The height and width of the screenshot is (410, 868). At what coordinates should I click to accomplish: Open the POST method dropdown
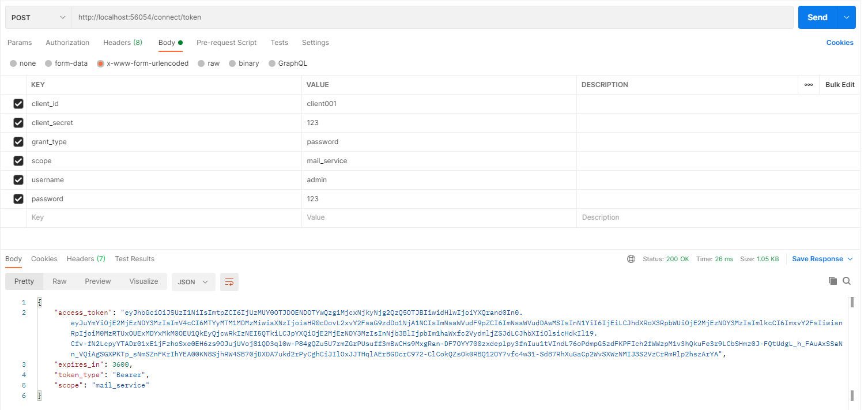pos(39,17)
